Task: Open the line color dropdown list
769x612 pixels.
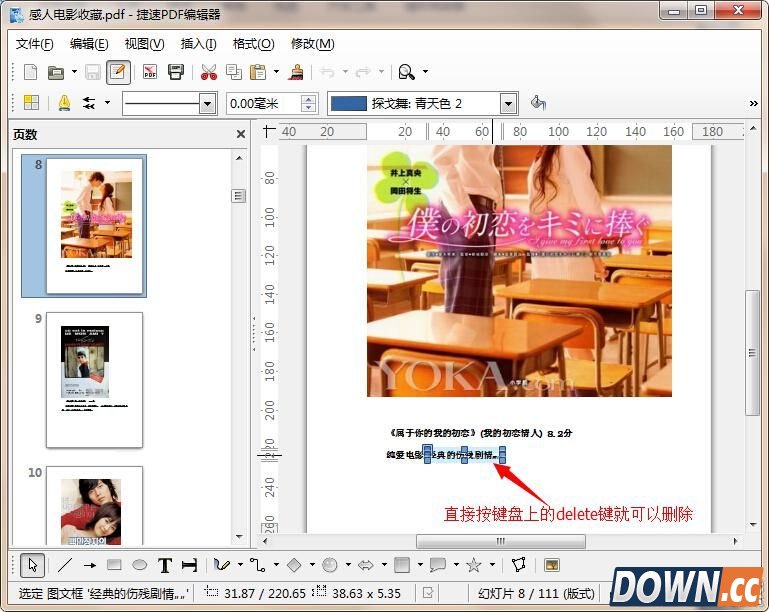Action: pos(508,103)
